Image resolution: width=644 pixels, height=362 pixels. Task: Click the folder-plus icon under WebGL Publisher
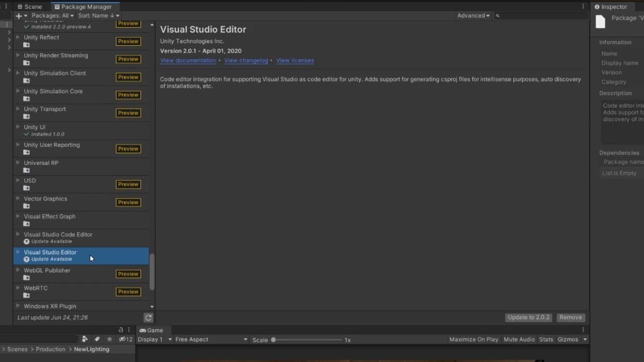point(27,278)
